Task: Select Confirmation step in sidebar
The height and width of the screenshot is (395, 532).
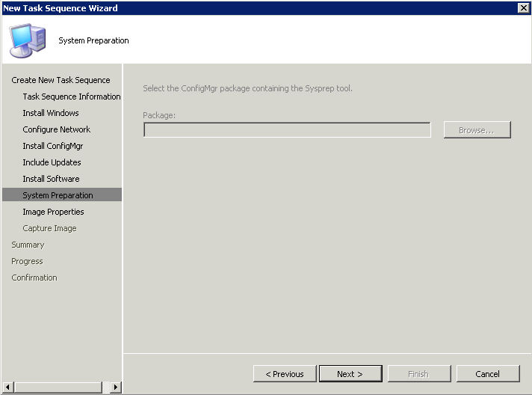Action: coord(34,278)
